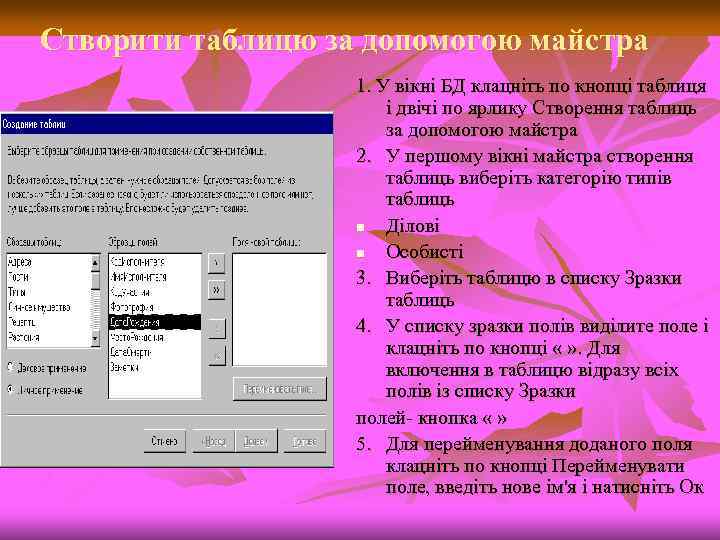This screenshot has height=540, width=720.
Task: Select 'Адреса' in the sample tables list
Action: tap(20, 262)
